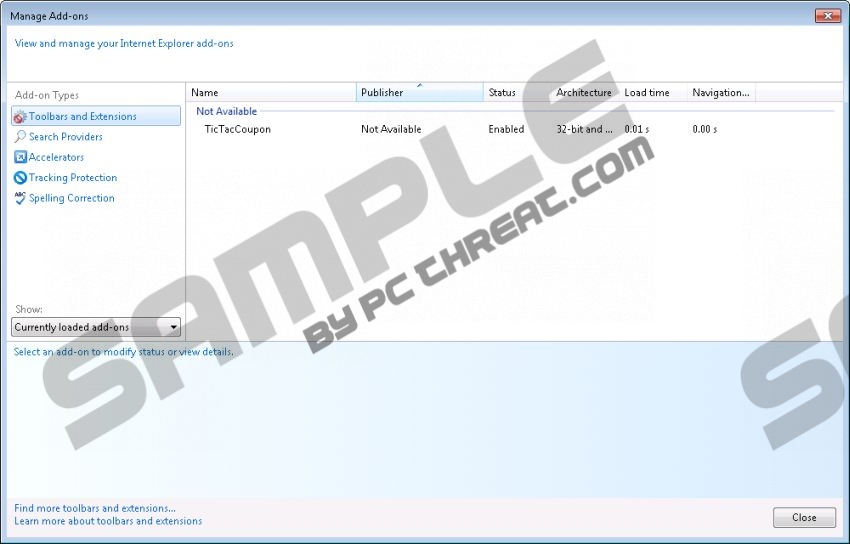Collapse the Not Available group header
This screenshot has width=850, height=544.
[226, 111]
